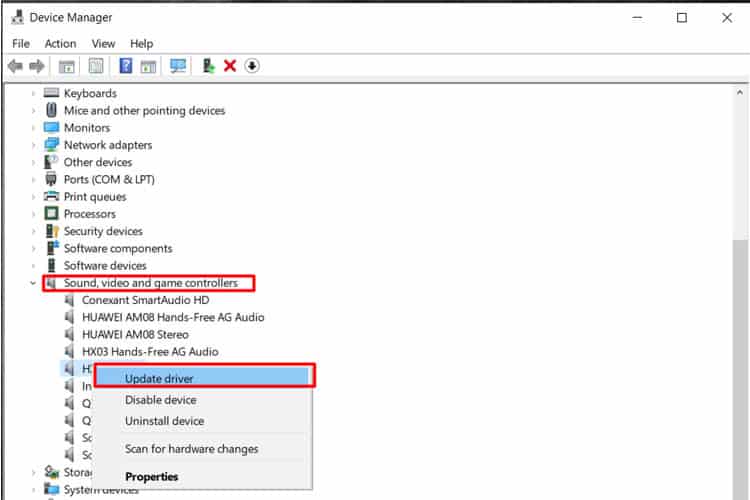Select HUAWEI AM08 Stereo device

(x=135, y=334)
